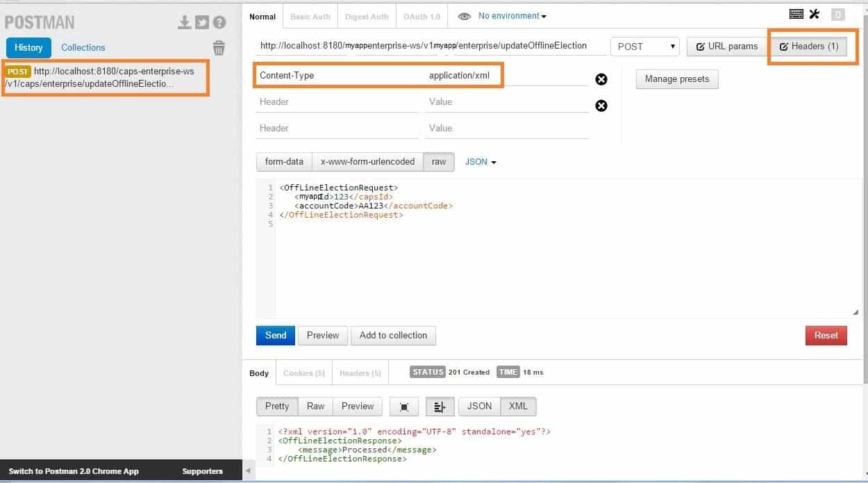Open the JSON body format dropdown

point(479,161)
